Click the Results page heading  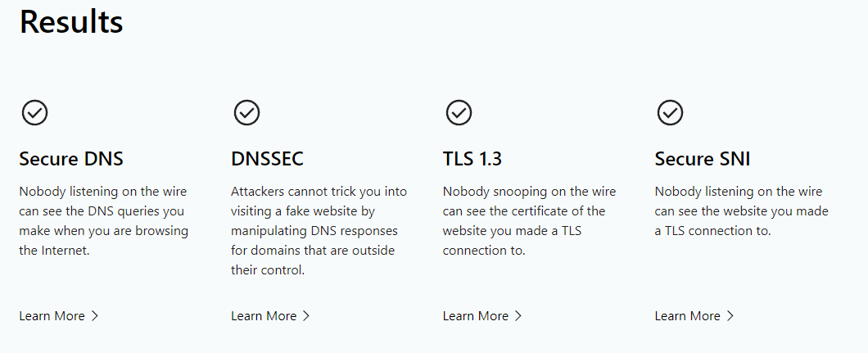(x=71, y=22)
